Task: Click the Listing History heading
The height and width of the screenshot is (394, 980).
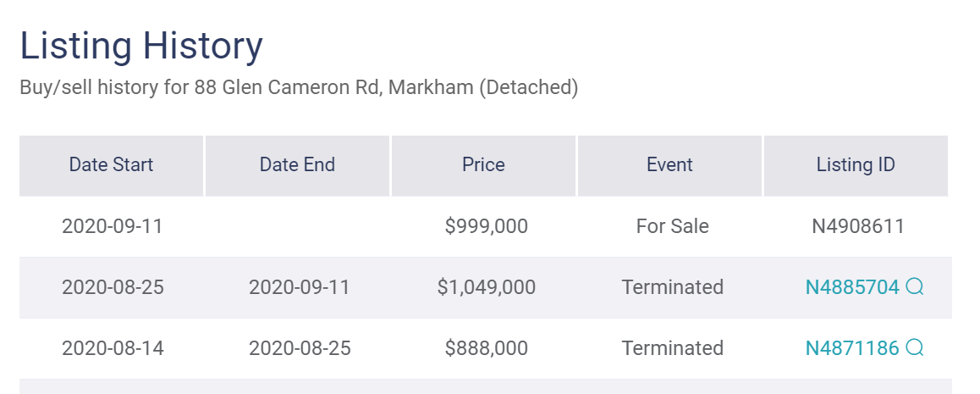Action: point(141,47)
